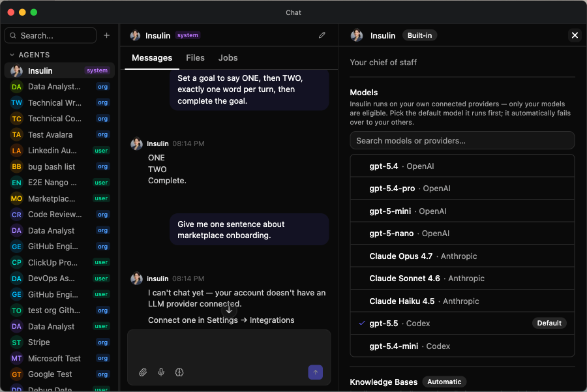Select Claude Haiku 4.5 model
The height and width of the screenshot is (392, 587).
[x=462, y=301]
